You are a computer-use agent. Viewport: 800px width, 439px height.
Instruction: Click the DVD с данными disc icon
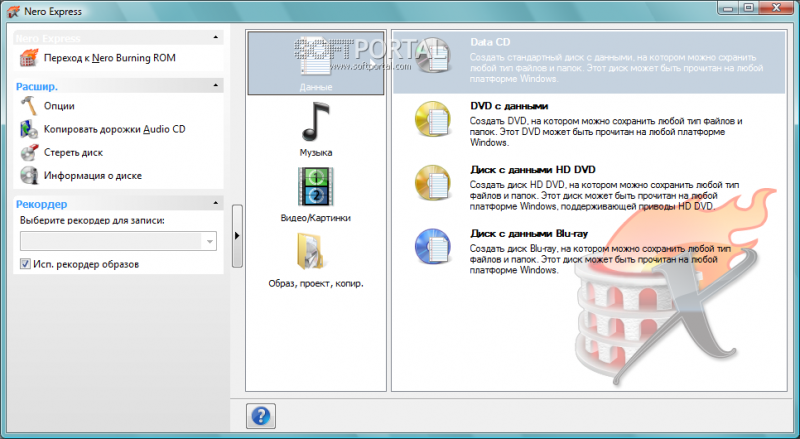[x=433, y=119]
